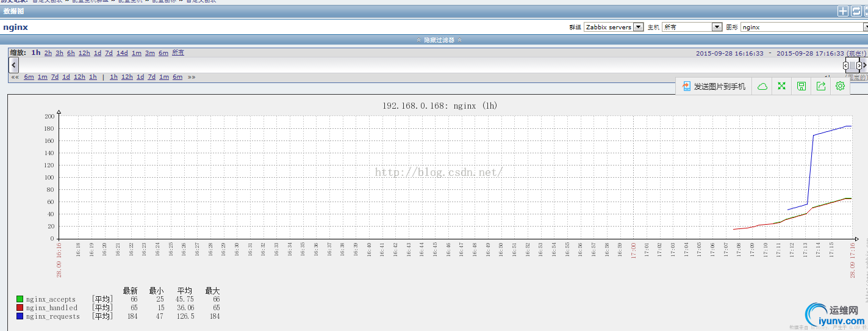Click the blue nginx_requests legend swatch
The width and height of the screenshot is (868, 331).
(x=20, y=316)
